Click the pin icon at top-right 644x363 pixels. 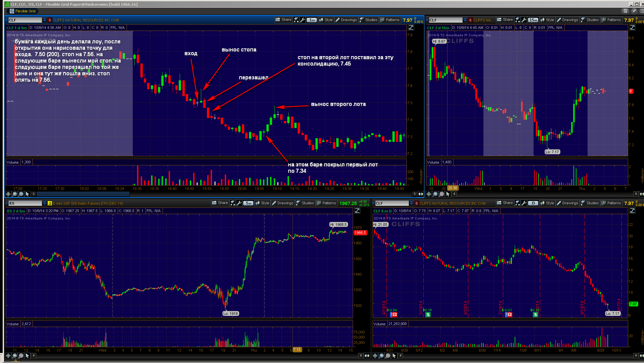pos(634,11)
